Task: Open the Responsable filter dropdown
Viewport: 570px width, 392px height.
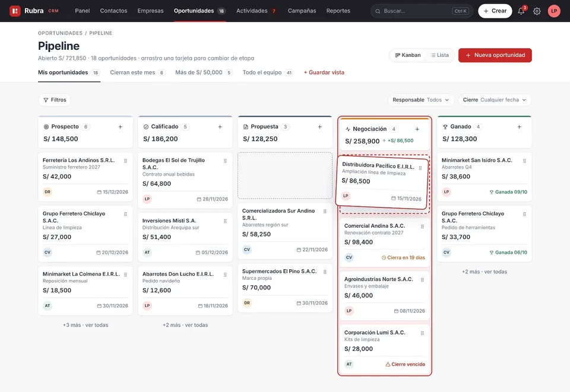Action: (420, 100)
